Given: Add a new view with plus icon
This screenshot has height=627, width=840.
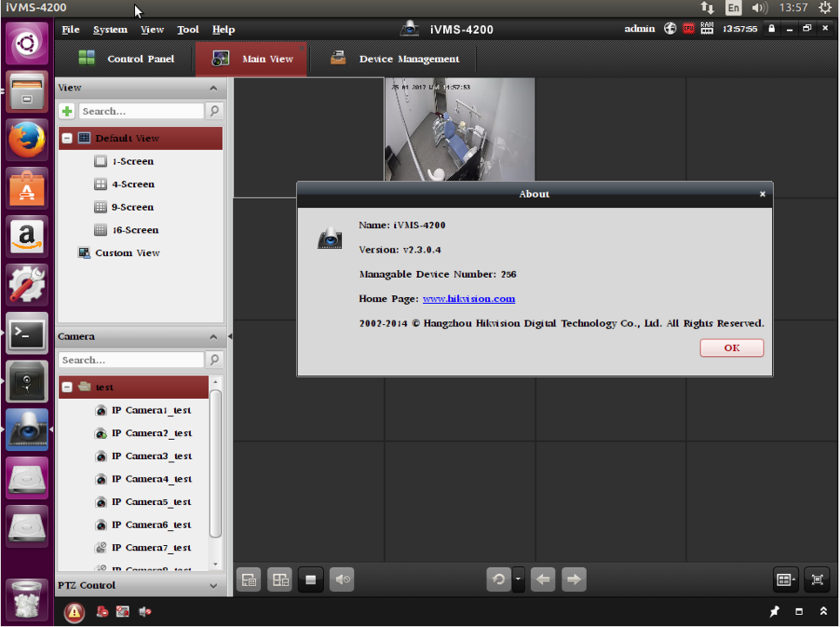Looking at the screenshot, I should [x=67, y=111].
